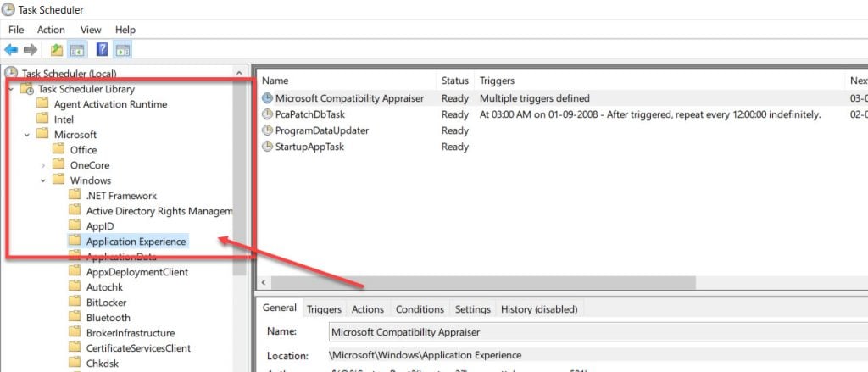Screen dimensions: 868x372
Task: Switch to the Settings tab
Action: (x=473, y=309)
